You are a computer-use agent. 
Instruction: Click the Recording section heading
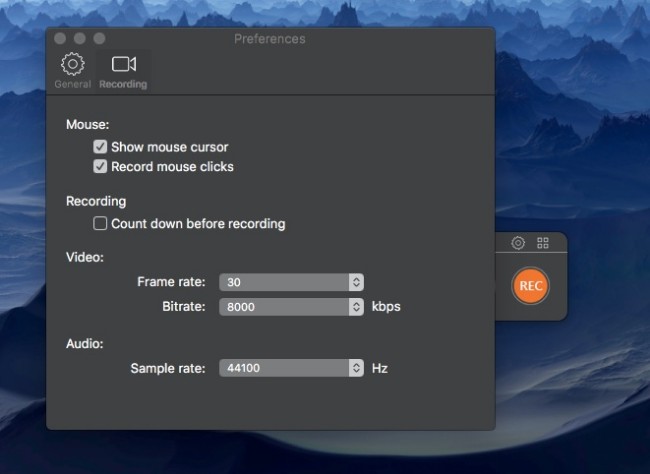(x=96, y=201)
